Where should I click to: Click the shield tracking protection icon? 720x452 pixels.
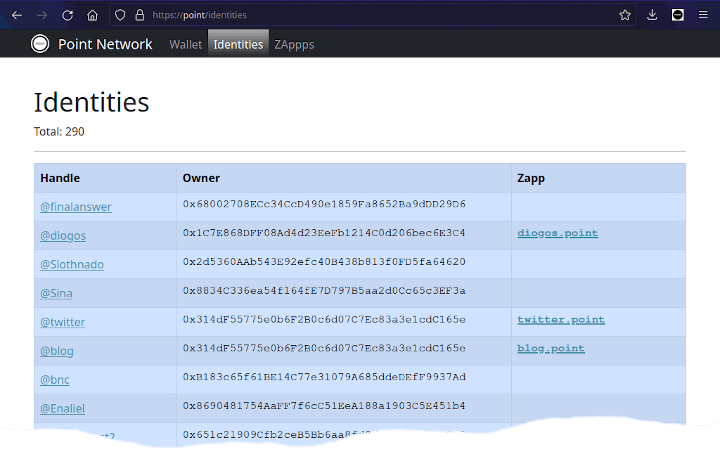pyautogui.click(x=120, y=15)
